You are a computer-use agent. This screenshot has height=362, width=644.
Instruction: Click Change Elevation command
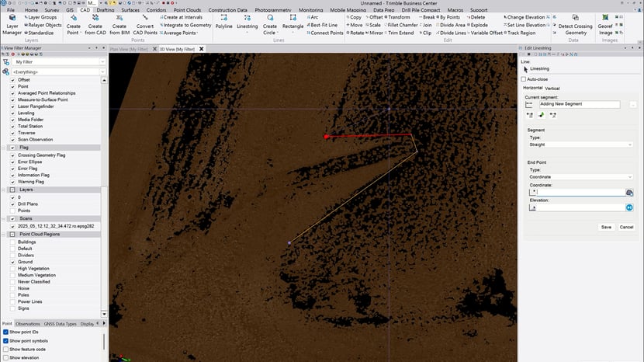pos(525,17)
